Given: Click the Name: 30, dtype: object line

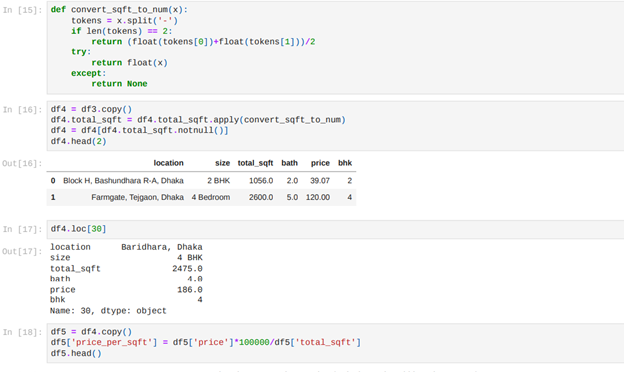Looking at the screenshot, I should pyautogui.click(x=108, y=311).
